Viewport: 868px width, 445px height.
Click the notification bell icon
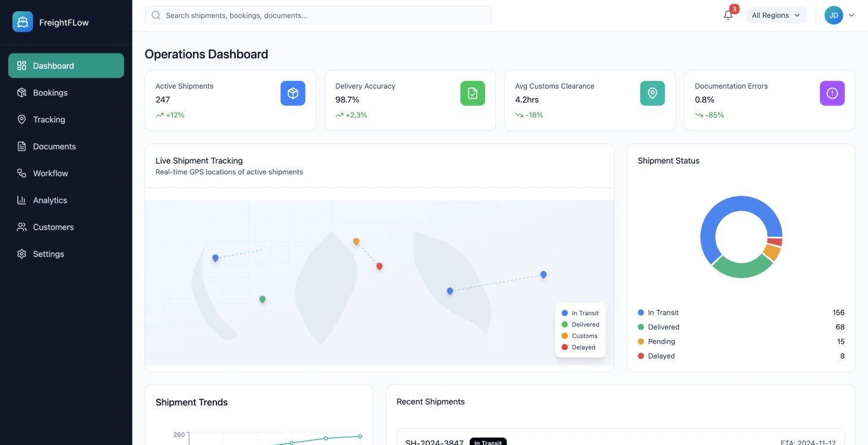(728, 15)
